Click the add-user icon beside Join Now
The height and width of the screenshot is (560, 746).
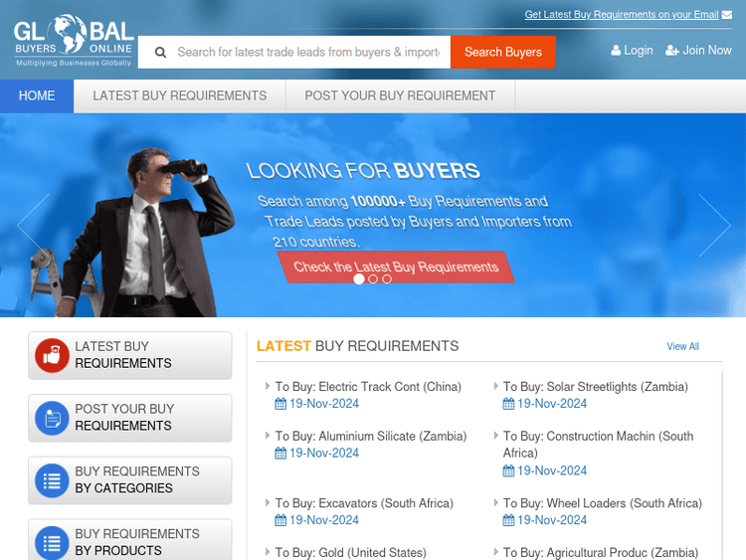(x=671, y=51)
